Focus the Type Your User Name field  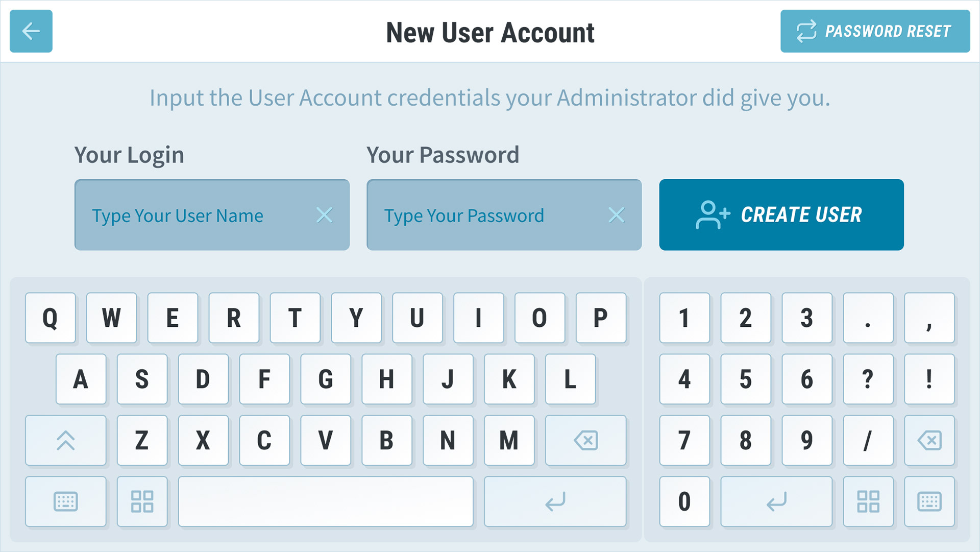coord(212,214)
